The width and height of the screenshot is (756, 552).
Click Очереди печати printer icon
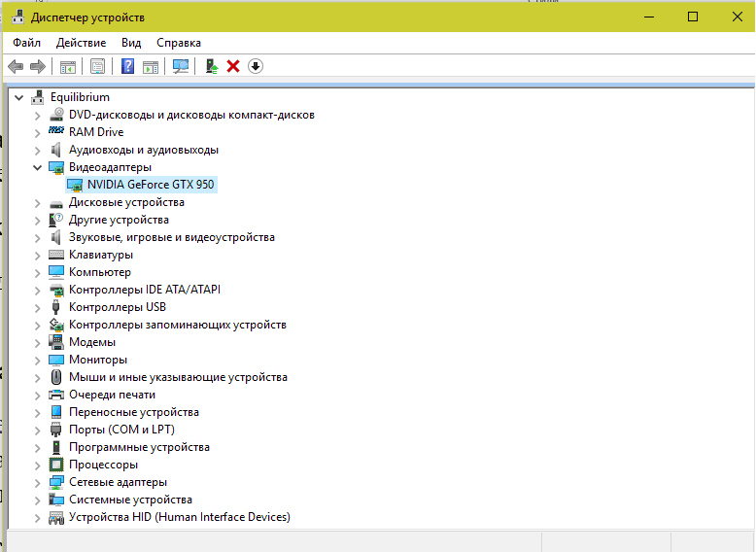click(x=56, y=395)
